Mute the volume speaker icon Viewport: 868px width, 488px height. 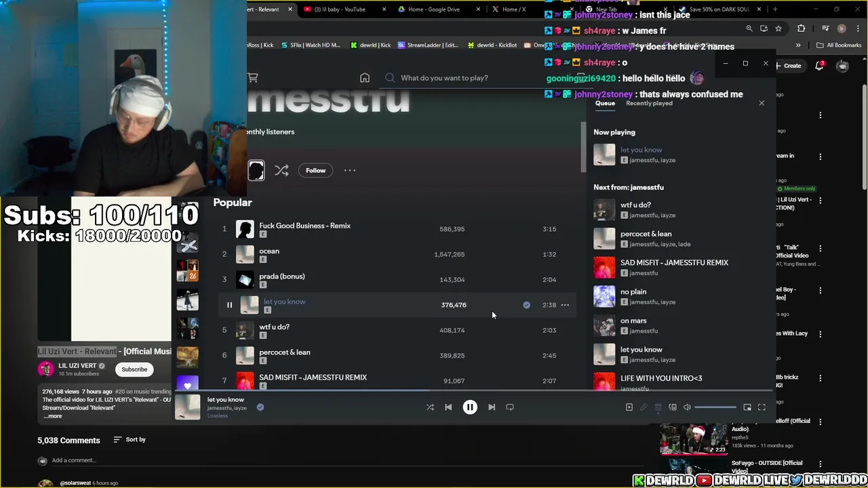pyautogui.click(x=687, y=407)
